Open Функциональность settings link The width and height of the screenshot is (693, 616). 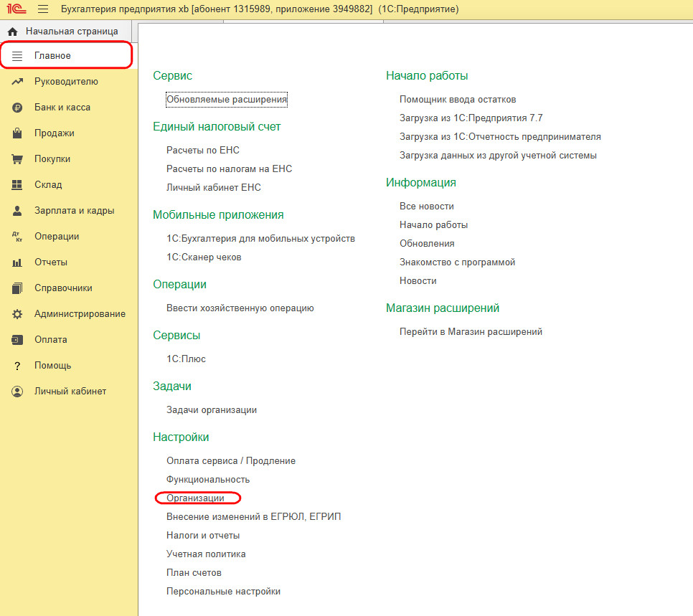click(208, 480)
